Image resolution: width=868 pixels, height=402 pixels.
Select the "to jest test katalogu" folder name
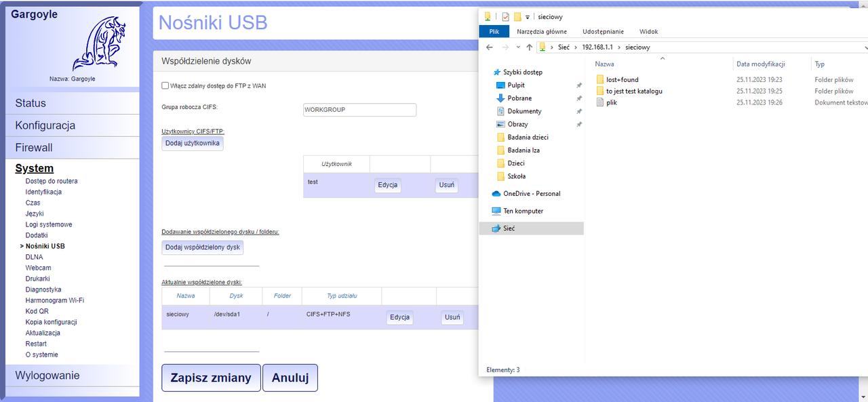(x=634, y=91)
